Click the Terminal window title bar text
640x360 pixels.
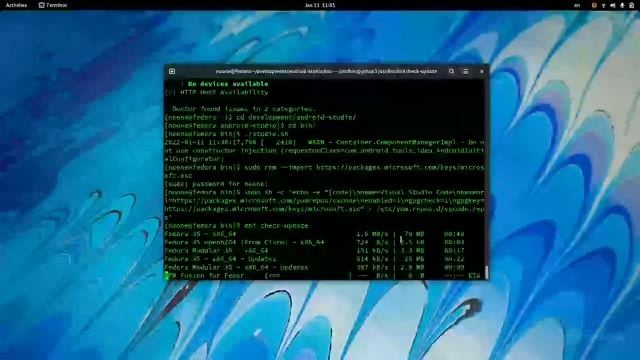click(326, 71)
